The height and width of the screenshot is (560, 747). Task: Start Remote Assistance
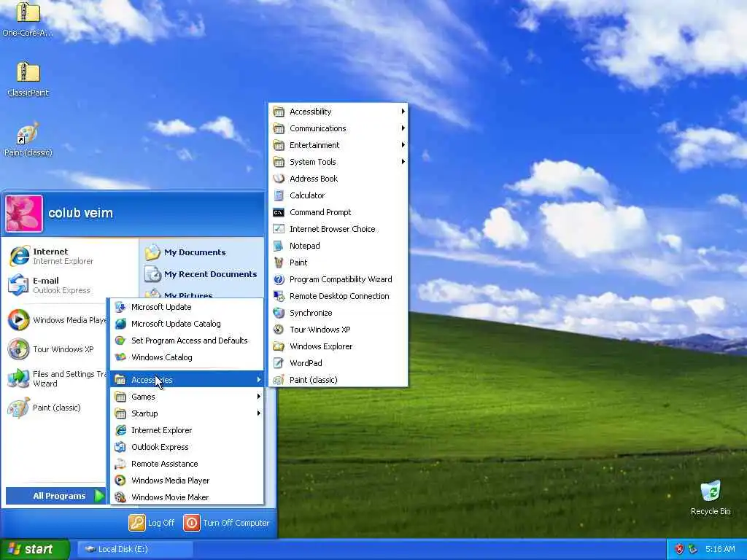pos(187,463)
